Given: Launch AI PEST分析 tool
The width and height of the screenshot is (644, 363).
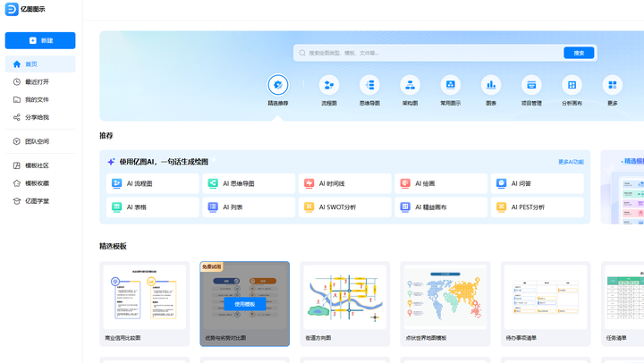Looking at the screenshot, I should (x=538, y=207).
